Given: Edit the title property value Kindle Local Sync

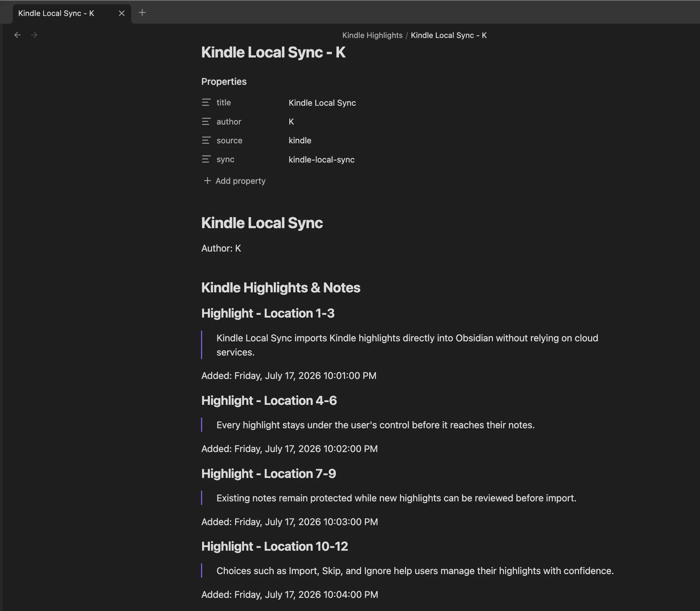Looking at the screenshot, I should [322, 103].
